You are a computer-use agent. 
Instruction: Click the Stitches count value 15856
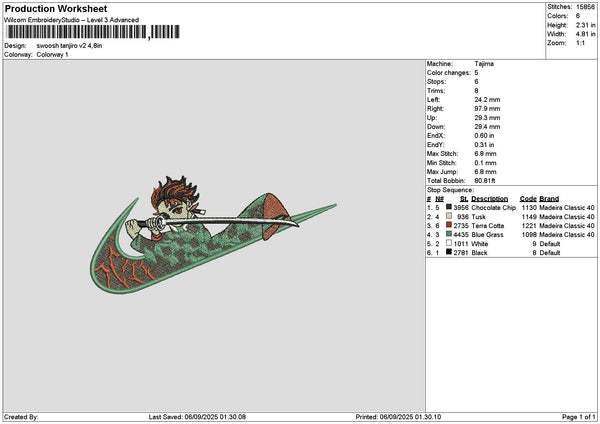585,7
